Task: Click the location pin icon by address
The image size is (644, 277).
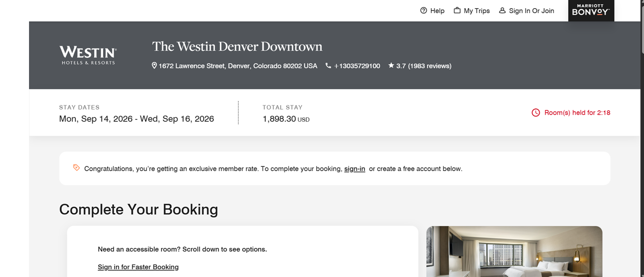Action: click(x=154, y=65)
